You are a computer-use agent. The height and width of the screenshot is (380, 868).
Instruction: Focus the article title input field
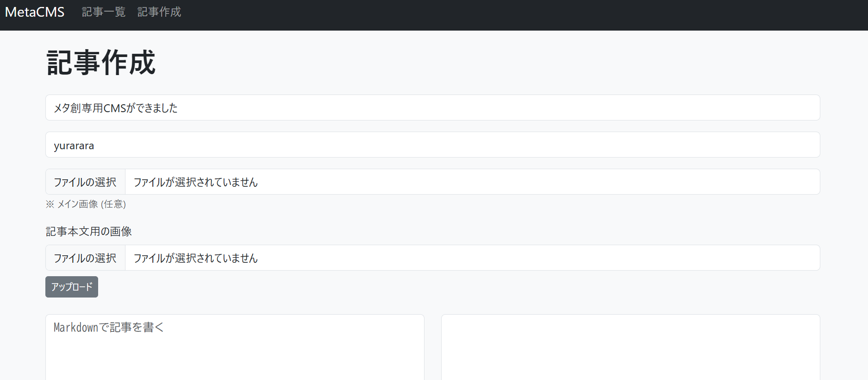pos(463,108)
